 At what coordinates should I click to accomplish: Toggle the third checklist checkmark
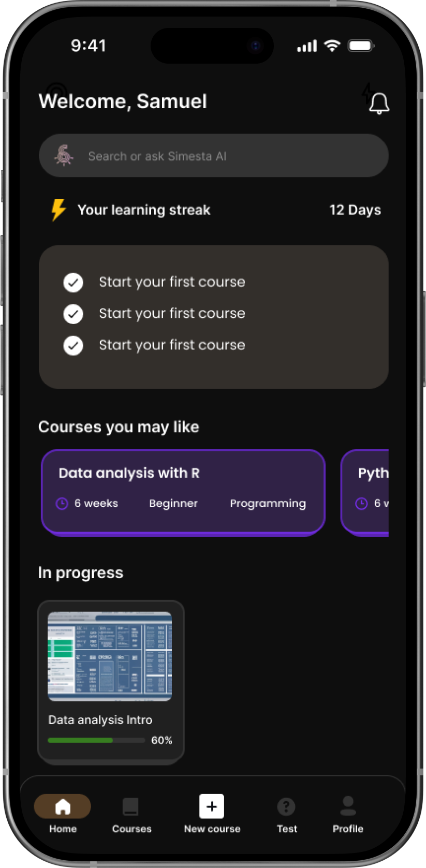point(74,346)
